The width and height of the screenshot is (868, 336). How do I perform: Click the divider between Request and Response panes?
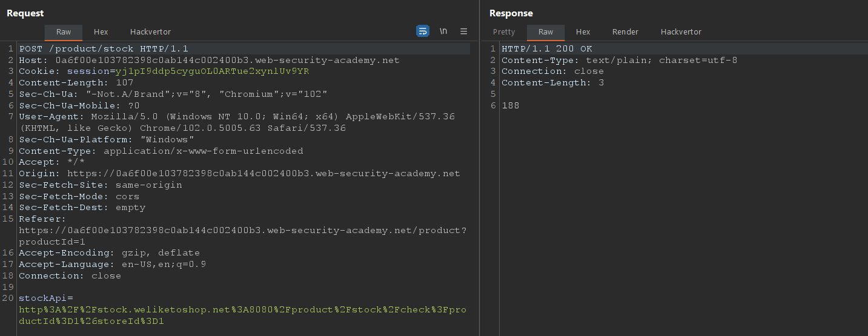pyautogui.click(x=479, y=182)
